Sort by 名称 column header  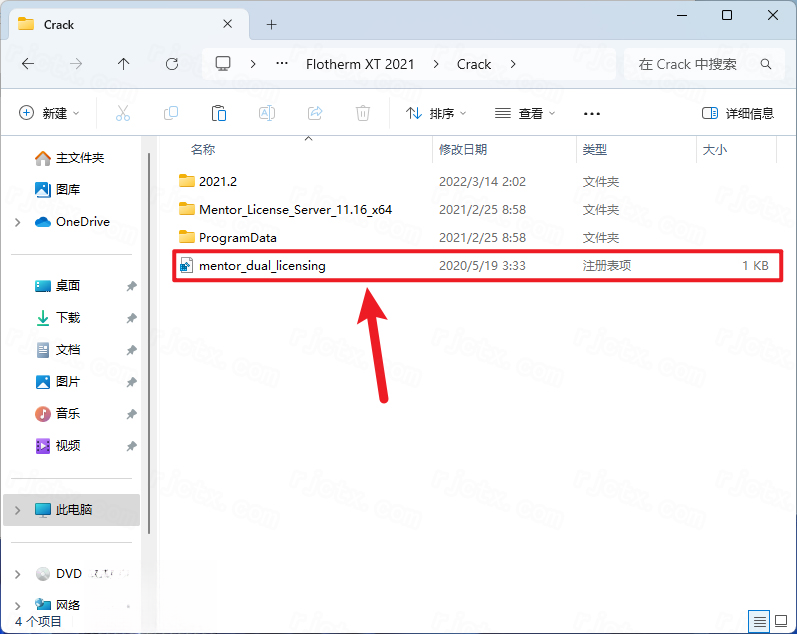(x=203, y=149)
